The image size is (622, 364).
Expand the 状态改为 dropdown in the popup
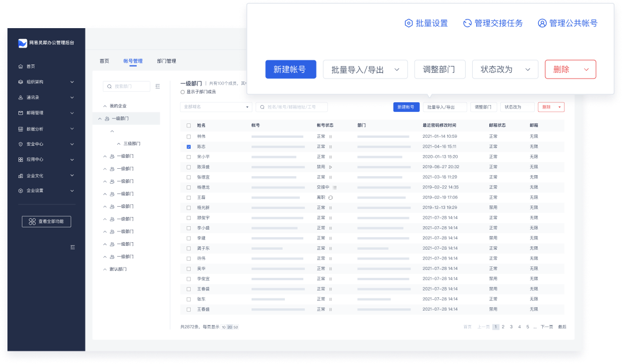coord(505,69)
